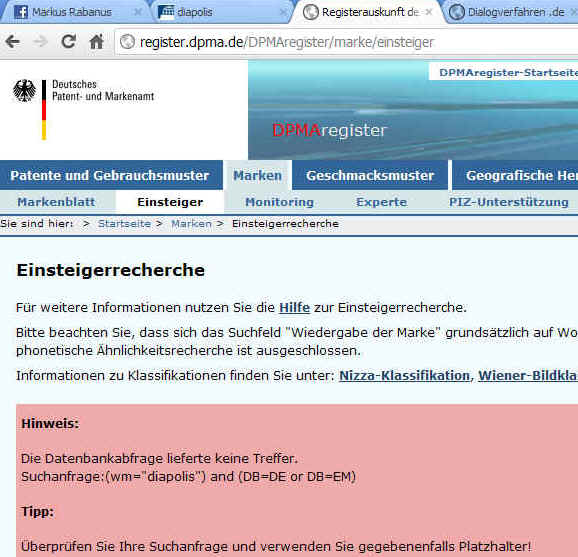
Task: Open the Nizza-Klassifikation link
Action: 404,376
